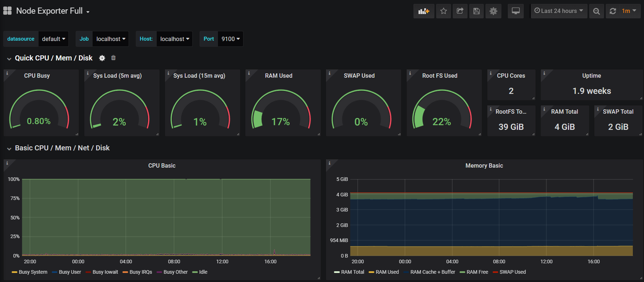Click info icon on Root FS Used panel
Image resolution: width=644 pixels, height=282 pixels.
(410, 73)
